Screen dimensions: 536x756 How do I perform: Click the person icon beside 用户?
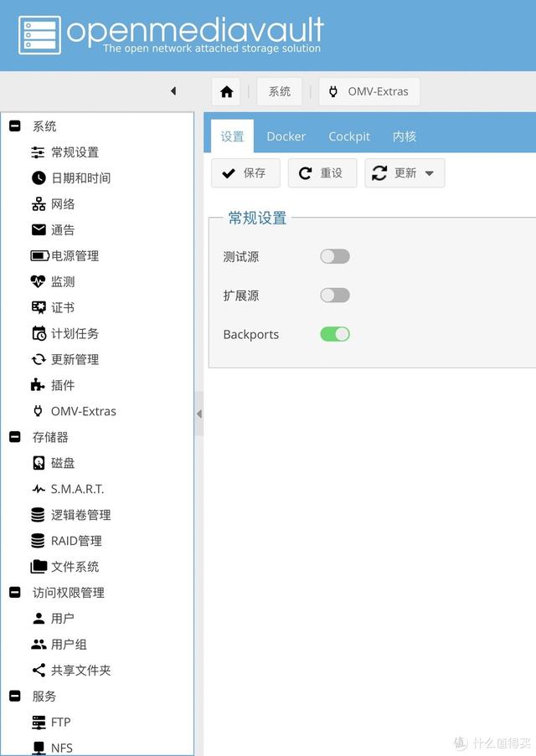coord(39,618)
